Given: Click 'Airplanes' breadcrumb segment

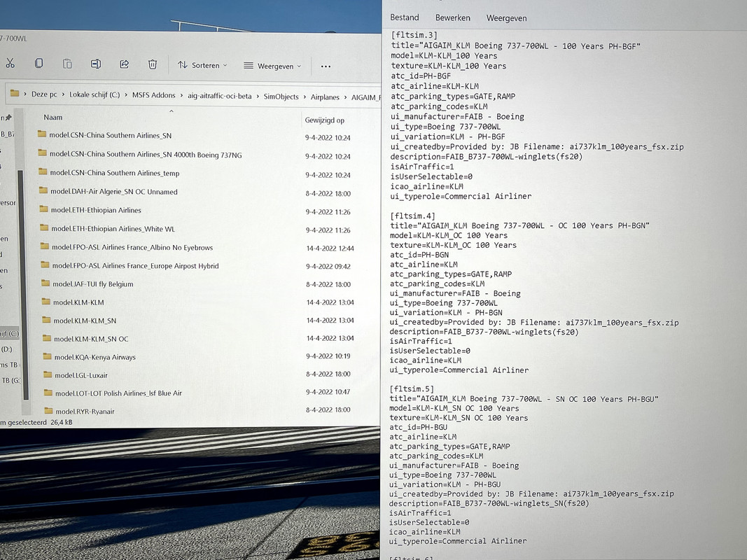Looking at the screenshot, I should [x=325, y=97].
